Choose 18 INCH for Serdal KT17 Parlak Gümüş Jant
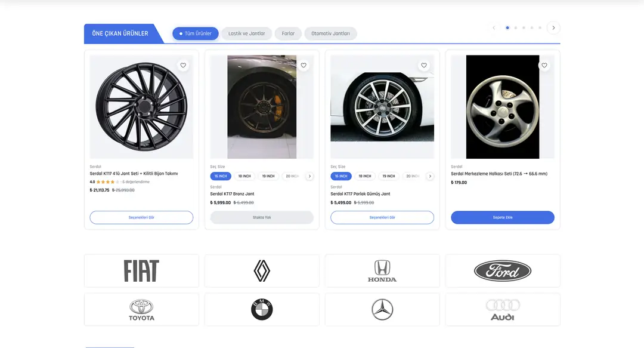The image size is (644, 348). pyautogui.click(x=365, y=176)
